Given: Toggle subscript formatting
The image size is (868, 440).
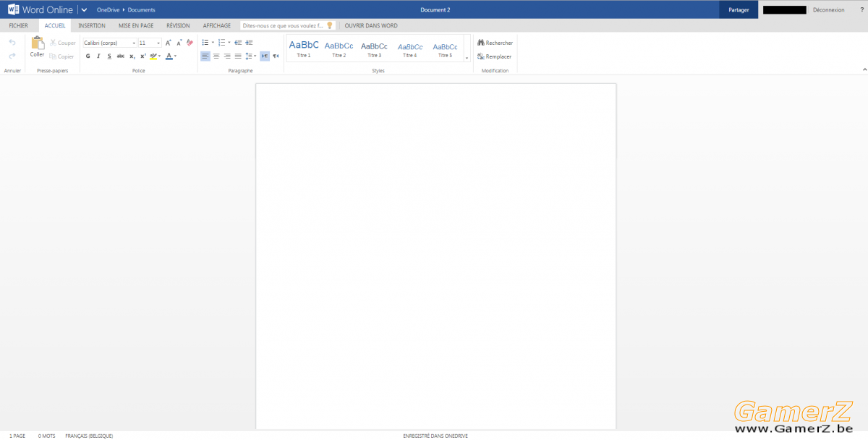Looking at the screenshot, I should click(132, 56).
